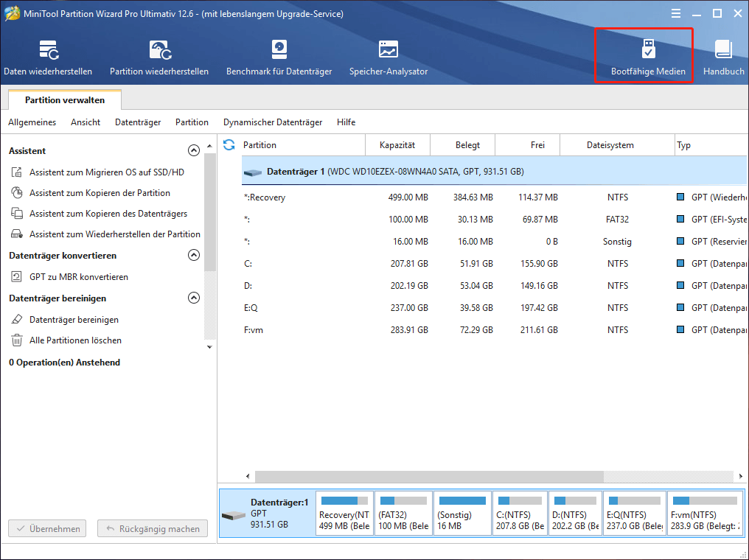The height and width of the screenshot is (560, 749).
Task: Select the C: partition row
Action: pyautogui.click(x=495, y=264)
